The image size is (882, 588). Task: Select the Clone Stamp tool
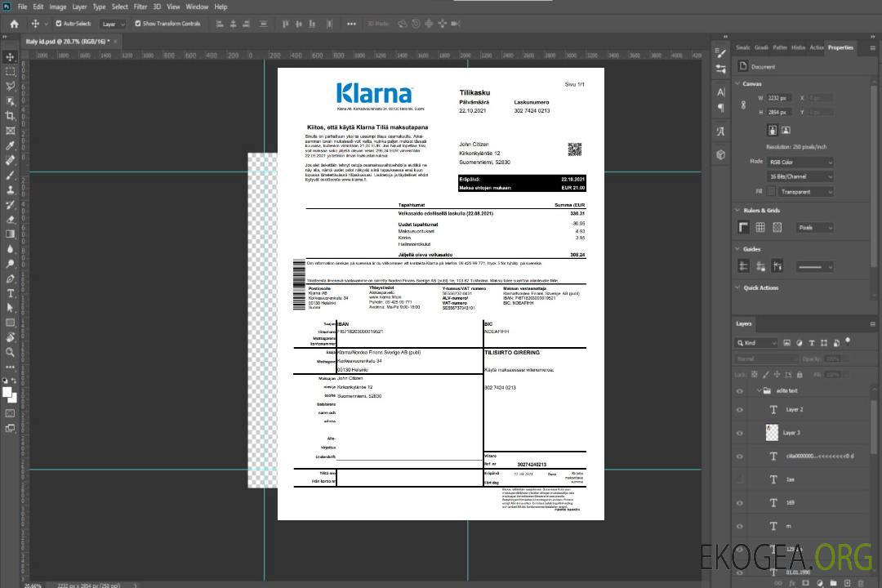(x=10, y=190)
